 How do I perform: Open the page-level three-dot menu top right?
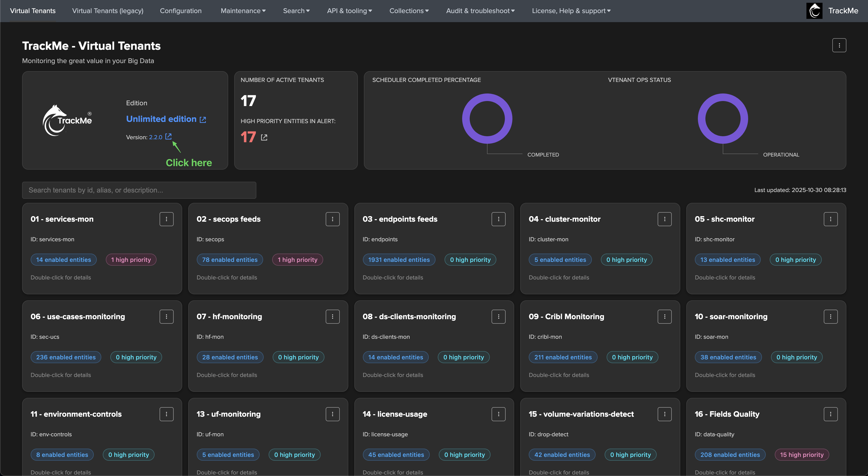[839, 45]
